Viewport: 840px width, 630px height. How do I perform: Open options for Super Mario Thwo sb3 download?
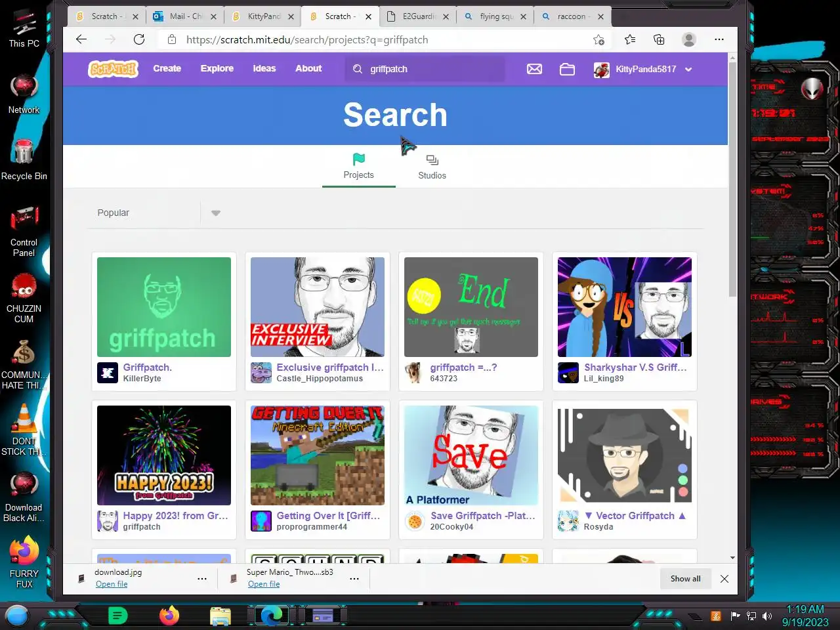354,579
